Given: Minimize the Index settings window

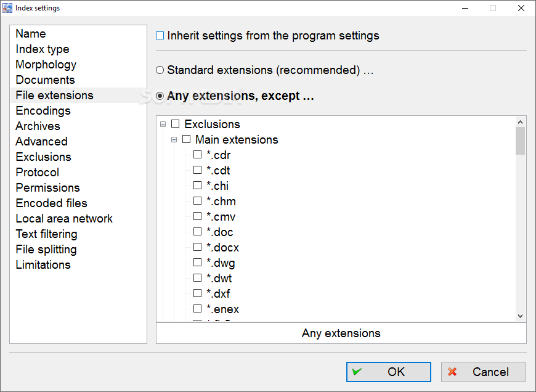Looking at the screenshot, I should (465, 8).
